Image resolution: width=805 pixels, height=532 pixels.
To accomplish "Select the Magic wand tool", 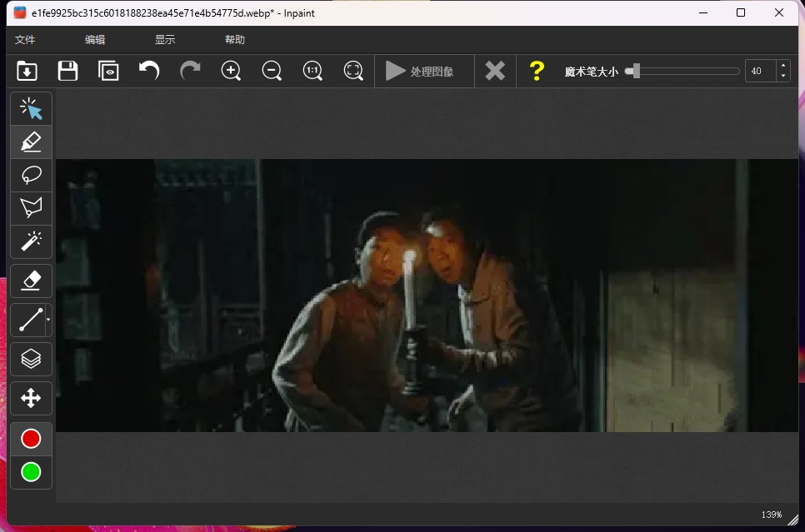I will coord(31,241).
